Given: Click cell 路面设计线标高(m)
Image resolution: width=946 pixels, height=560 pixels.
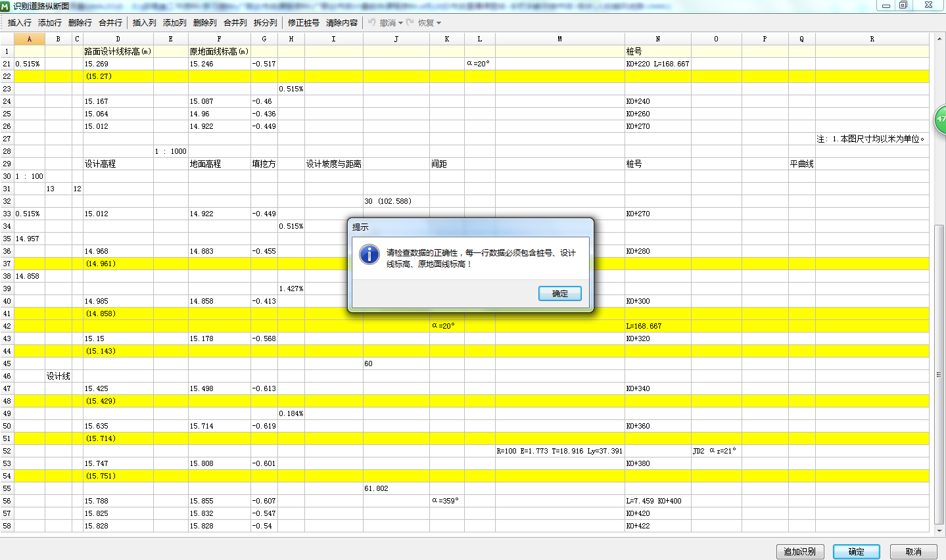Looking at the screenshot, I should pyautogui.click(x=118, y=51).
